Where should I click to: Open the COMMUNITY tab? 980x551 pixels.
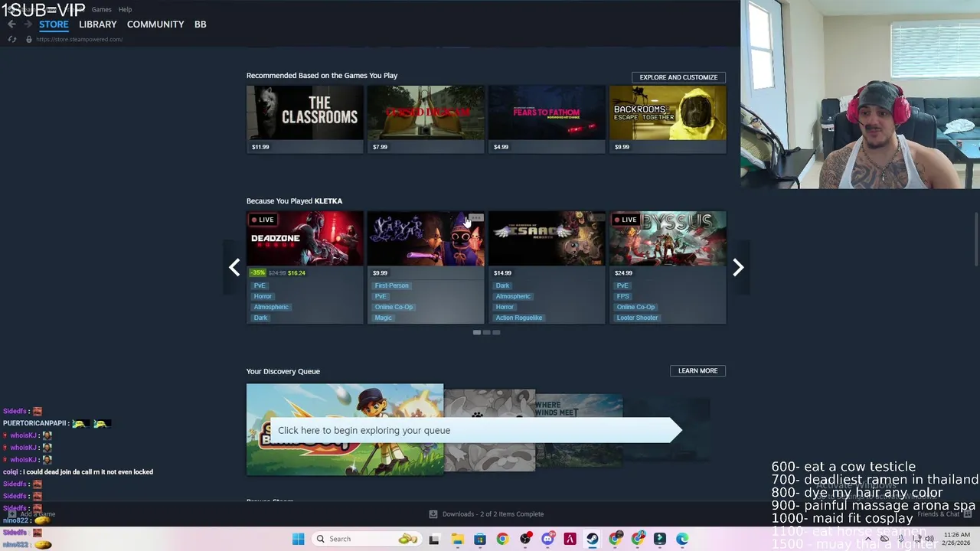[155, 24]
